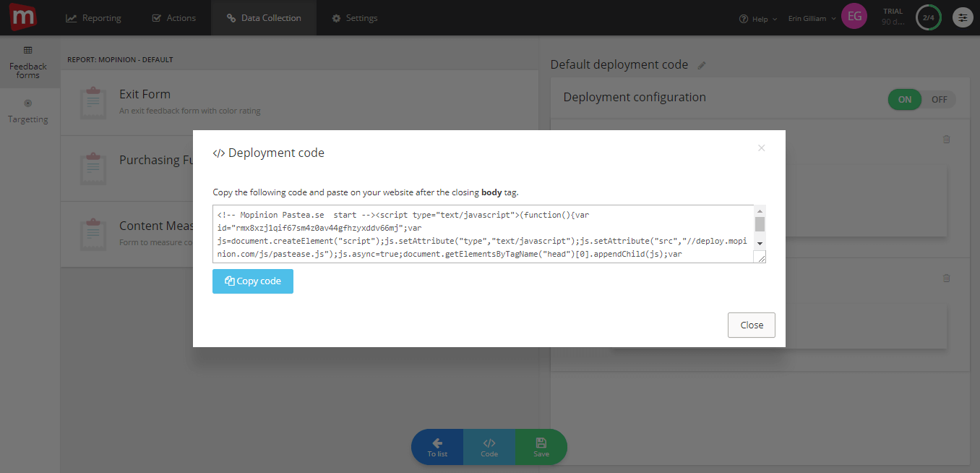Click the 2/4 setup progress circle
The width and height of the screenshot is (980, 473).
click(x=928, y=17)
